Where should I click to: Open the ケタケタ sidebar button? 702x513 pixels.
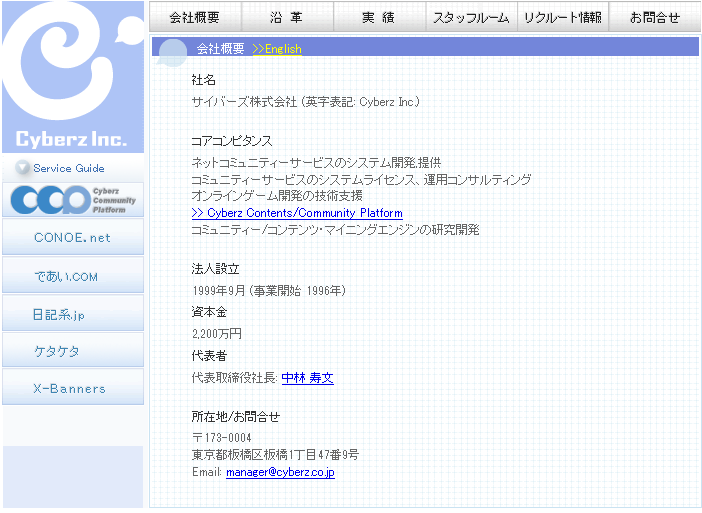[x=73, y=350]
